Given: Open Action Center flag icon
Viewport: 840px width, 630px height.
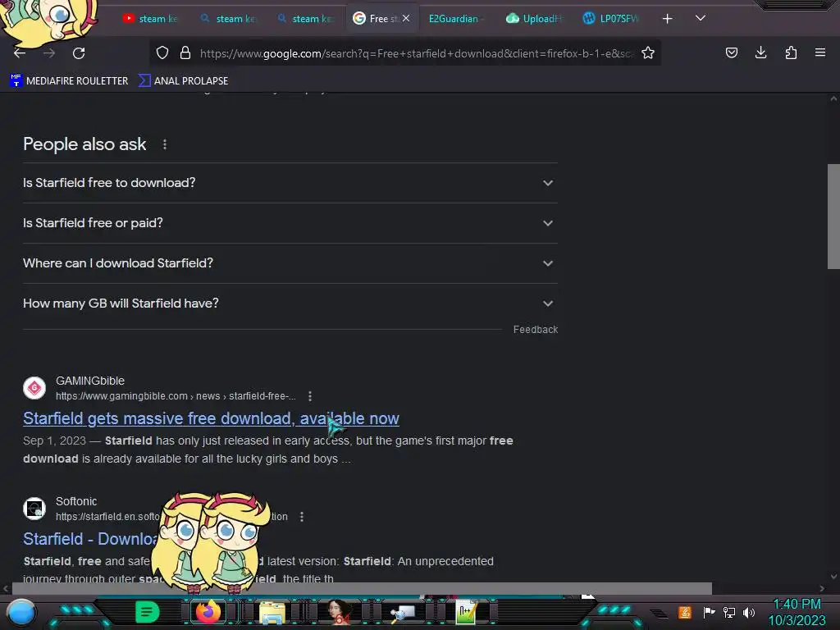Looking at the screenshot, I should point(710,612).
